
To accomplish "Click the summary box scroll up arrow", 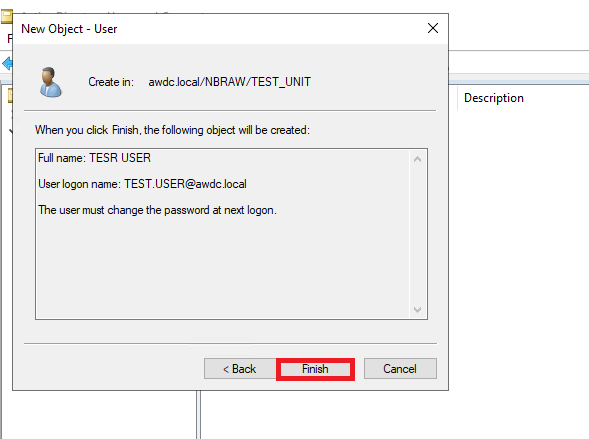I will click(417, 159).
